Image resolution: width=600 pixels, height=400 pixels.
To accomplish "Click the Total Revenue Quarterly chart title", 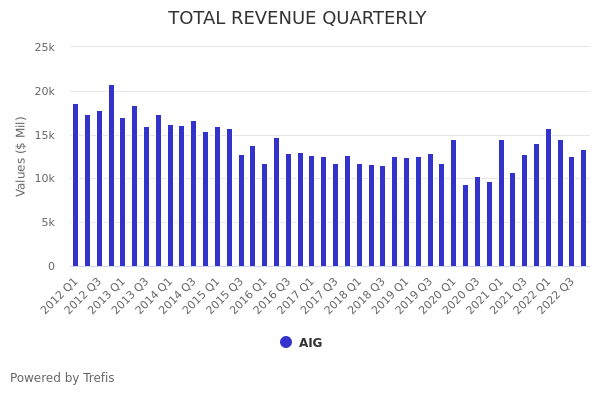I will pos(297,18).
